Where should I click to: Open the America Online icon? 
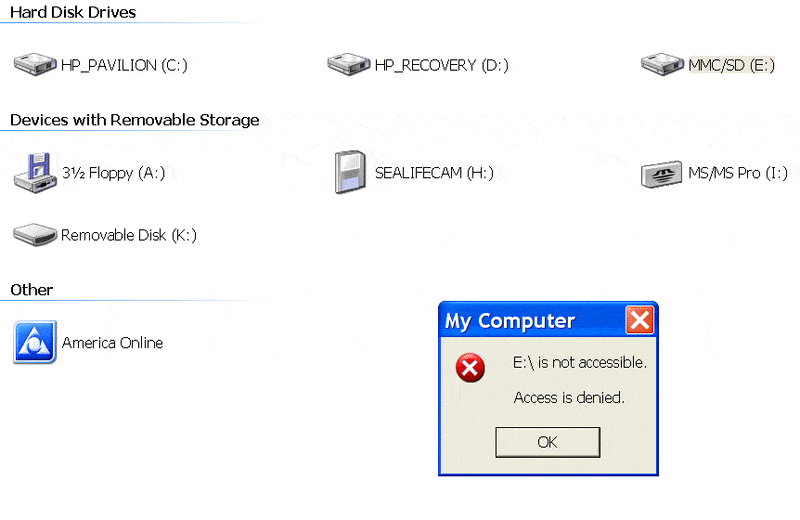(x=35, y=342)
